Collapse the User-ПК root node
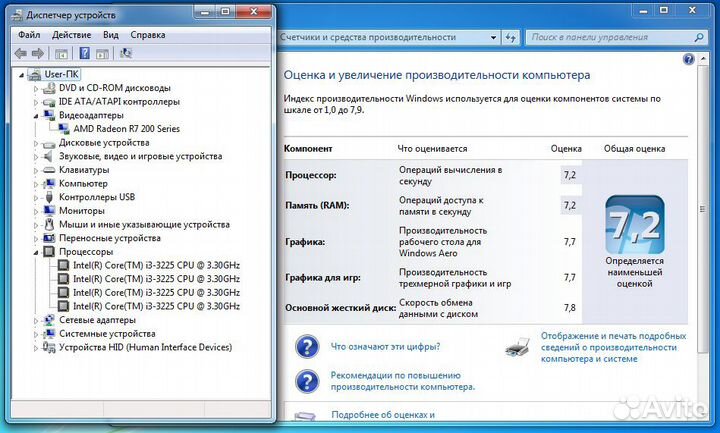720x433 pixels. point(21,75)
